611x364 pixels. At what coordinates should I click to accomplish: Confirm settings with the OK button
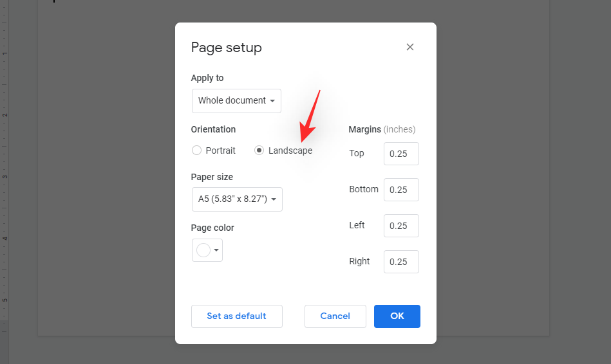point(397,316)
